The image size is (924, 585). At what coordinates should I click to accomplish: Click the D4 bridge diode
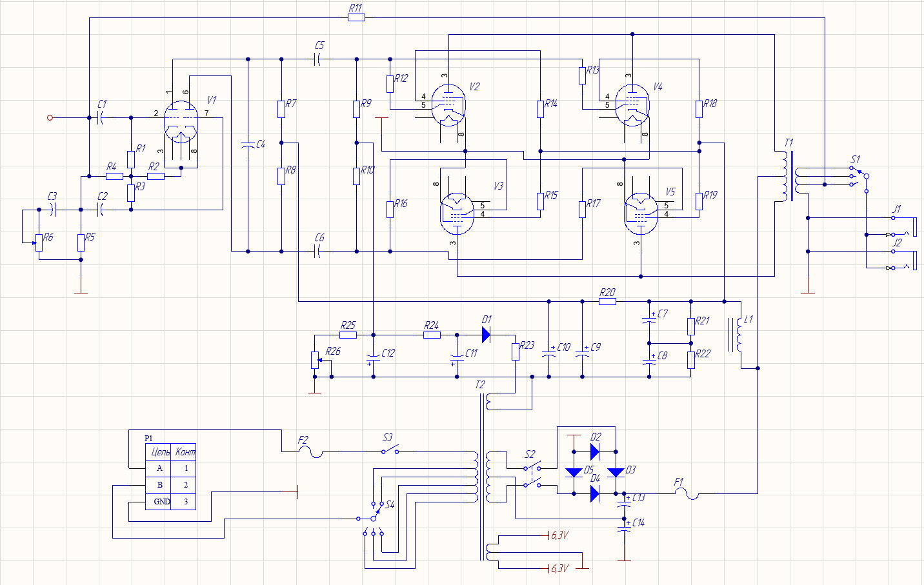(595, 494)
